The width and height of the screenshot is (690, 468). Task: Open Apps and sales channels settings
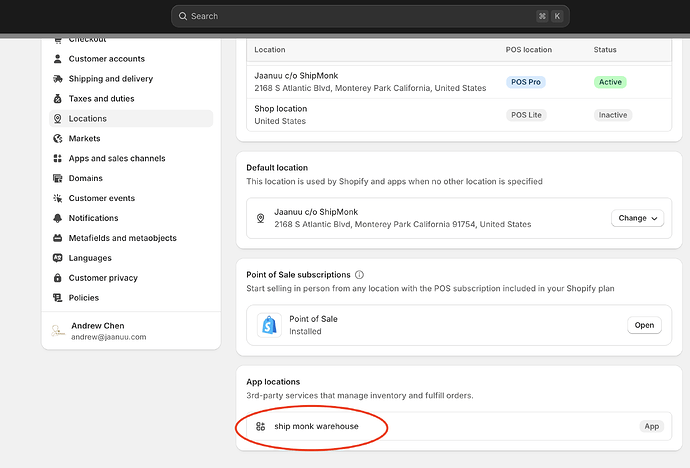coord(131,158)
